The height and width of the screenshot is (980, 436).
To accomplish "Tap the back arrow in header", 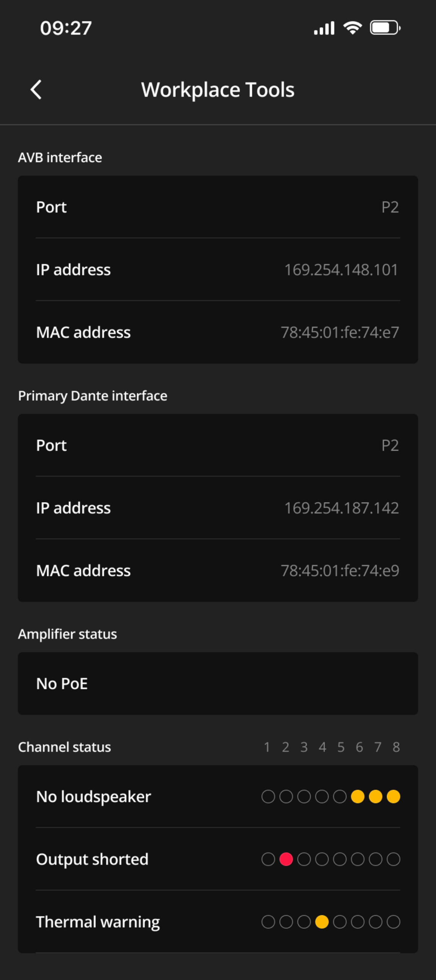I will 36,90.
